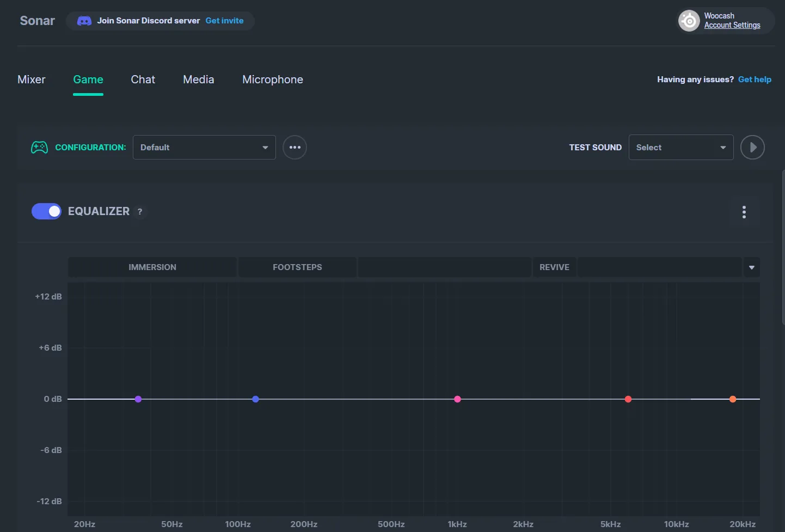Click the SteelSeries account avatar icon
The height and width of the screenshot is (532, 785).
pos(689,21)
